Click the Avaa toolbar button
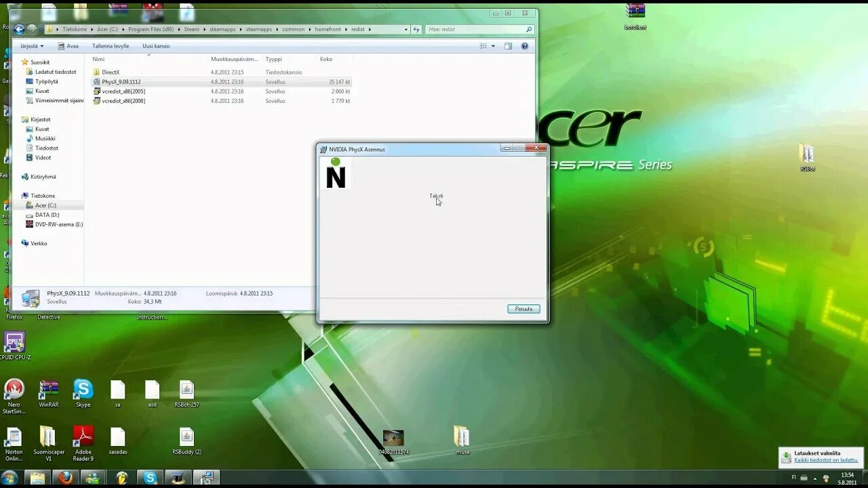The width and height of the screenshot is (868, 488). click(68, 46)
